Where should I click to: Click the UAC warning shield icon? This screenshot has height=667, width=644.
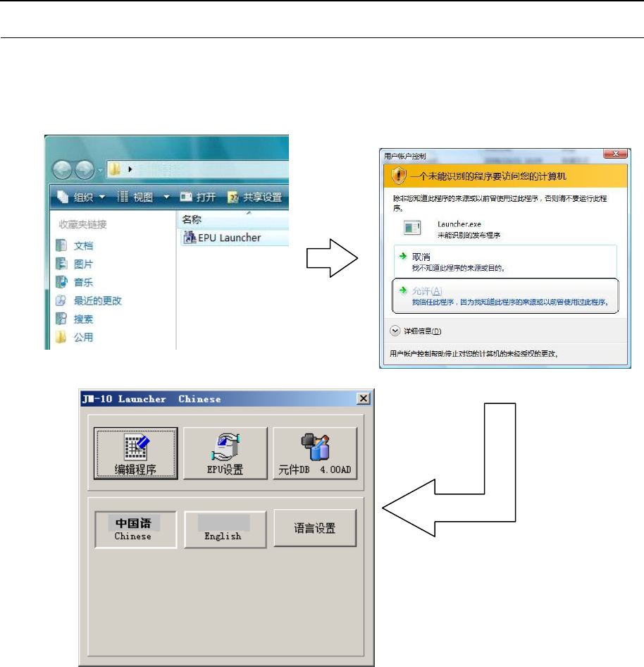(x=398, y=176)
